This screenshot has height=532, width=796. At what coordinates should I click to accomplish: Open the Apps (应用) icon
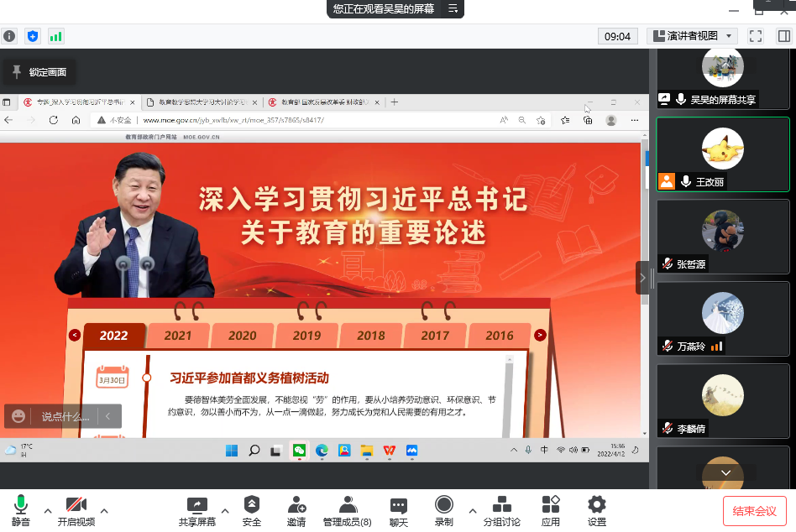tap(550, 505)
